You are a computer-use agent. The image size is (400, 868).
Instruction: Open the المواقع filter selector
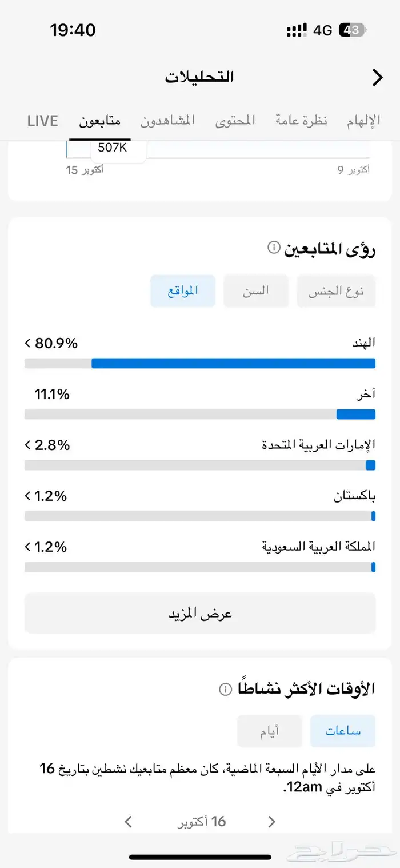click(183, 290)
